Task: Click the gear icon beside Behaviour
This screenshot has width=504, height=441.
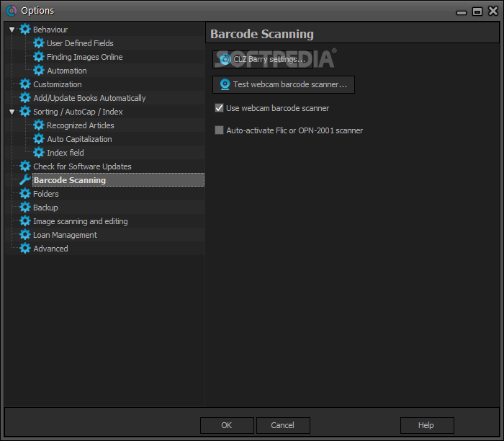Action: [x=25, y=30]
